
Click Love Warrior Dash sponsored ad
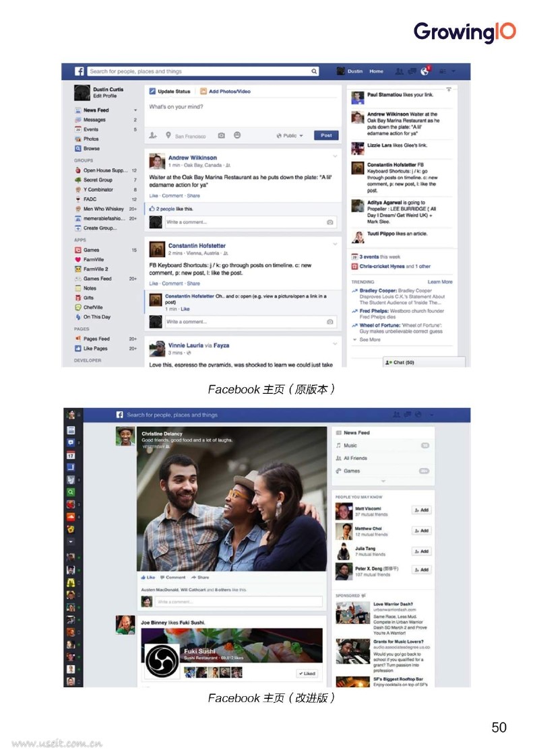[x=383, y=618]
